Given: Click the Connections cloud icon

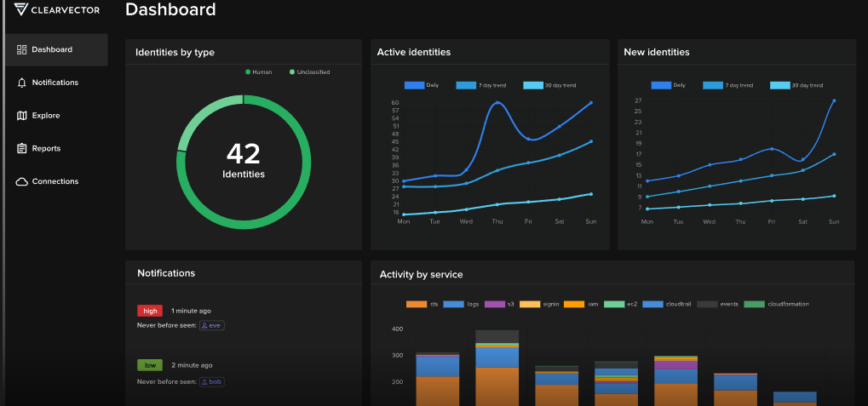Looking at the screenshot, I should pyautogui.click(x=22, y=182).
